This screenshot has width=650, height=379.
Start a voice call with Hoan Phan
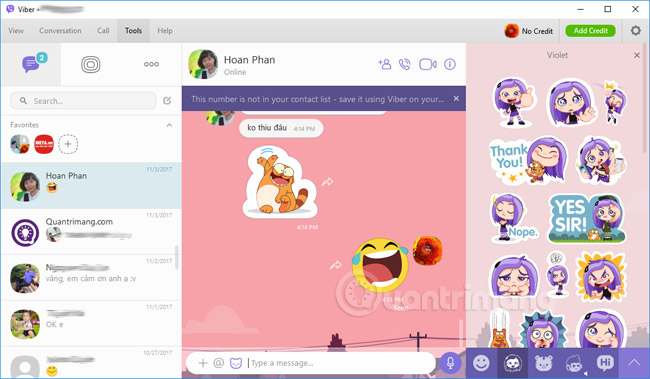(x=405, y=64)
